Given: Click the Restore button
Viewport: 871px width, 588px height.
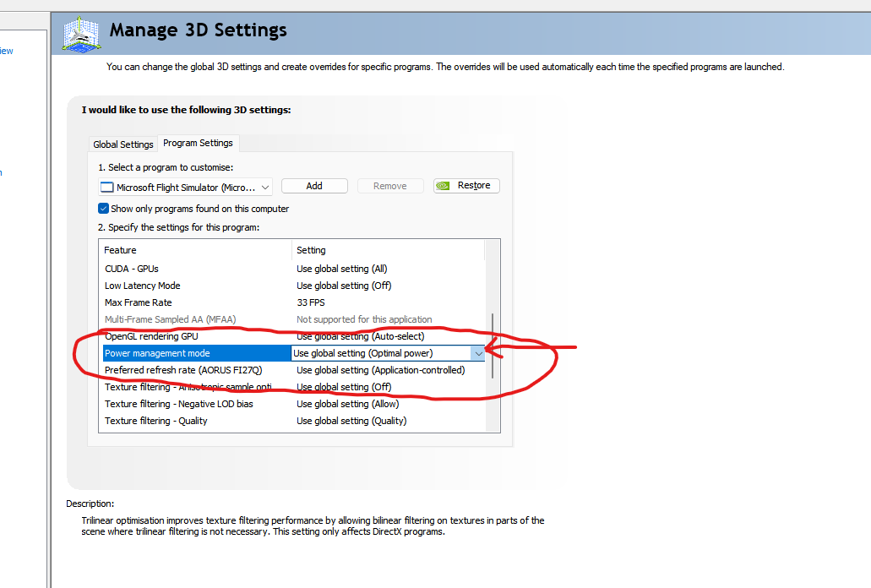Looking at the screenshot, I should 466,186.
